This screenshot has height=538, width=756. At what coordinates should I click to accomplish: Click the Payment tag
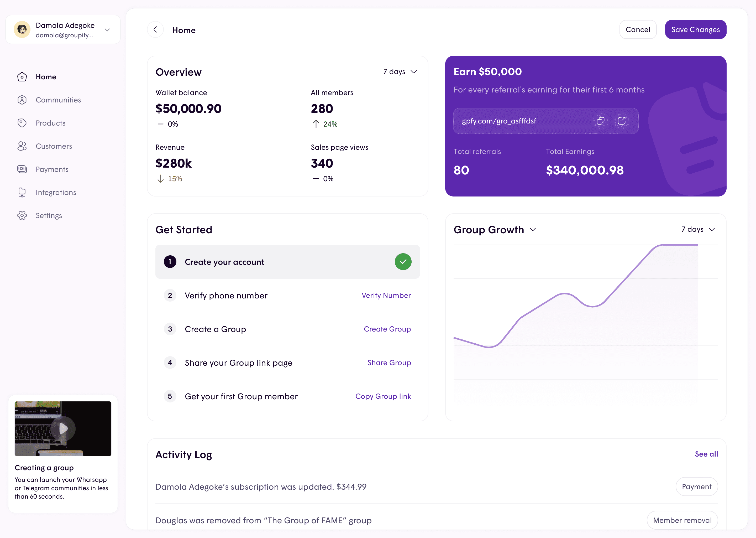696,487
